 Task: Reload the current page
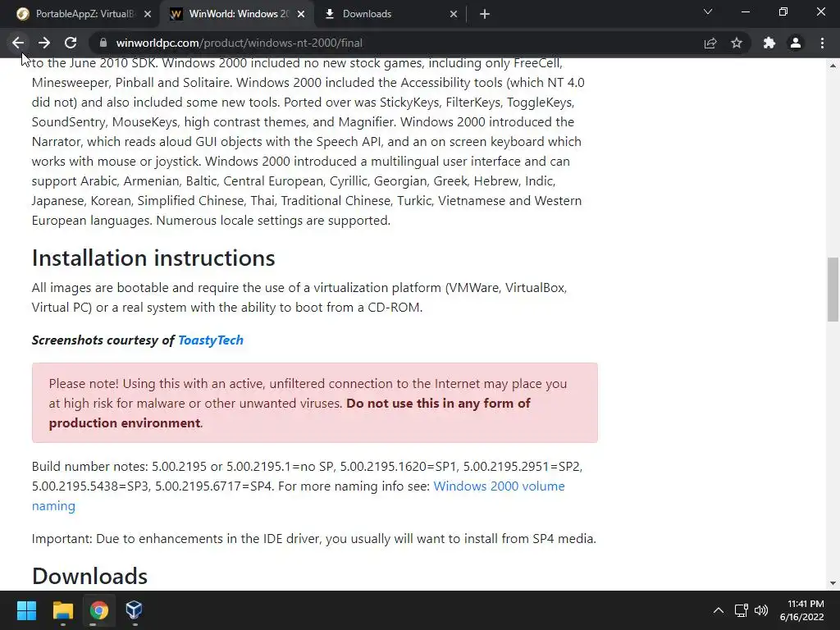pos(71,43)
